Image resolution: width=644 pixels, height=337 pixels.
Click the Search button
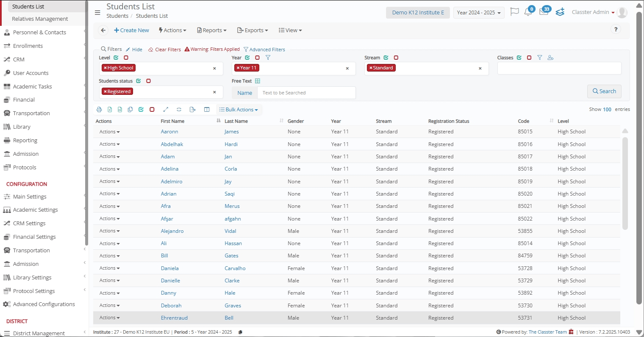tap(604, 91)
